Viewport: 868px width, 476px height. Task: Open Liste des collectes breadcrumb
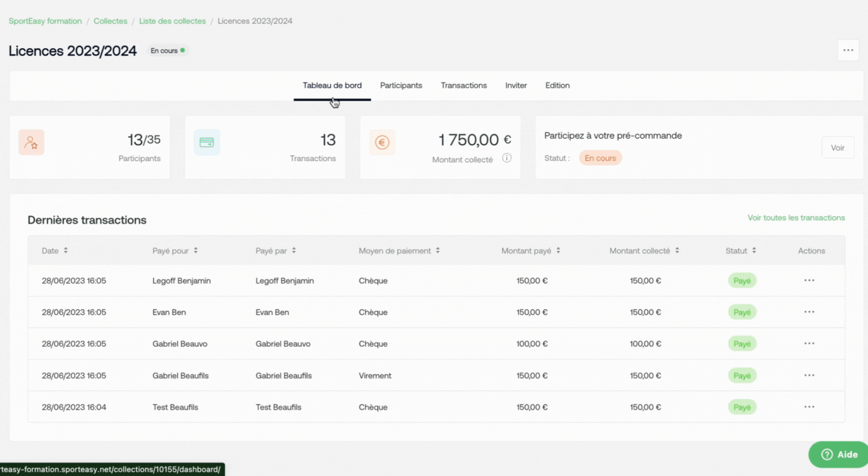pyautogui.click(x=172, y=21)
